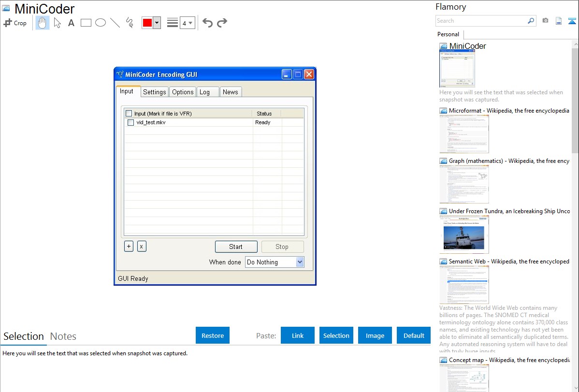Check the vid_test.mkv checkbox
Viewport: 579px width, 392px height.
point(130,123)
